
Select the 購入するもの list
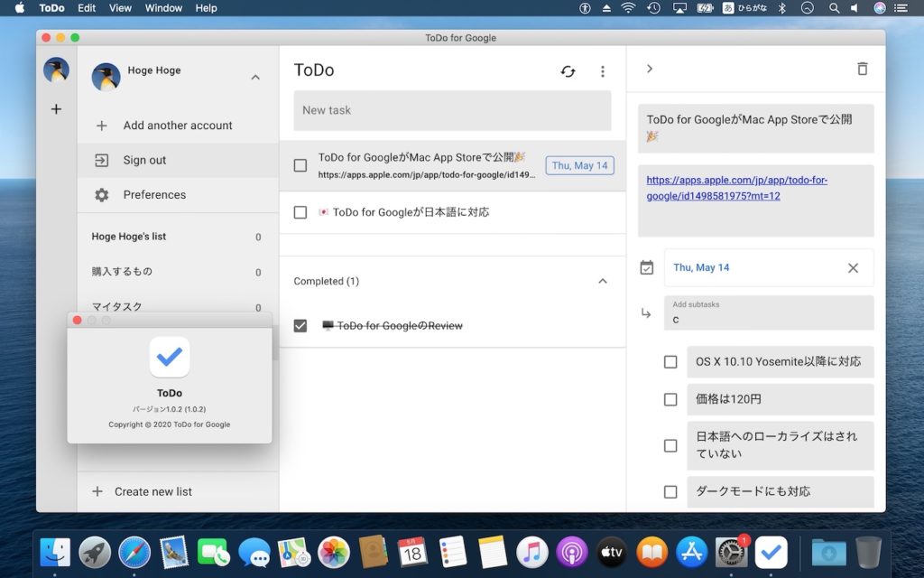click(x=122, y=272)
